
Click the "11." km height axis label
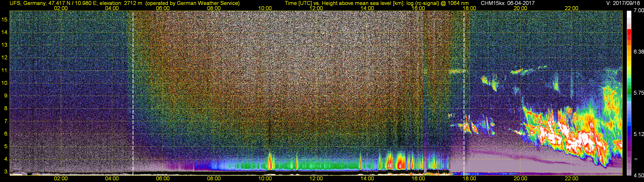pyautogui.click(x=5, y=71)
